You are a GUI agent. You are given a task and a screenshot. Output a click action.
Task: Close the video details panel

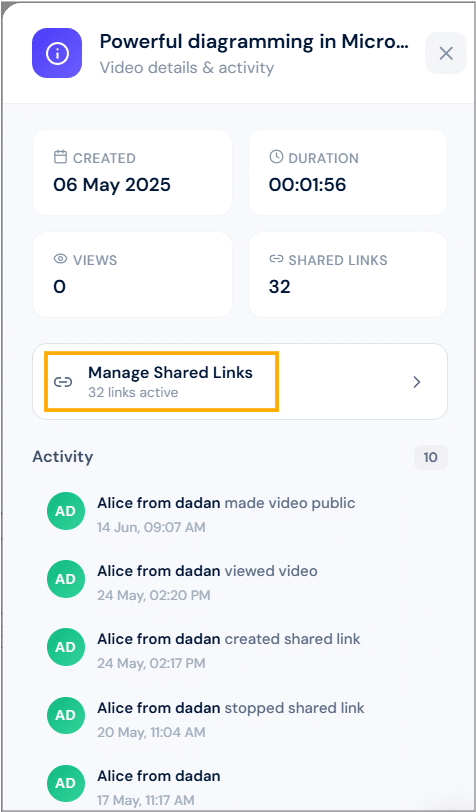tap(446, 53)
